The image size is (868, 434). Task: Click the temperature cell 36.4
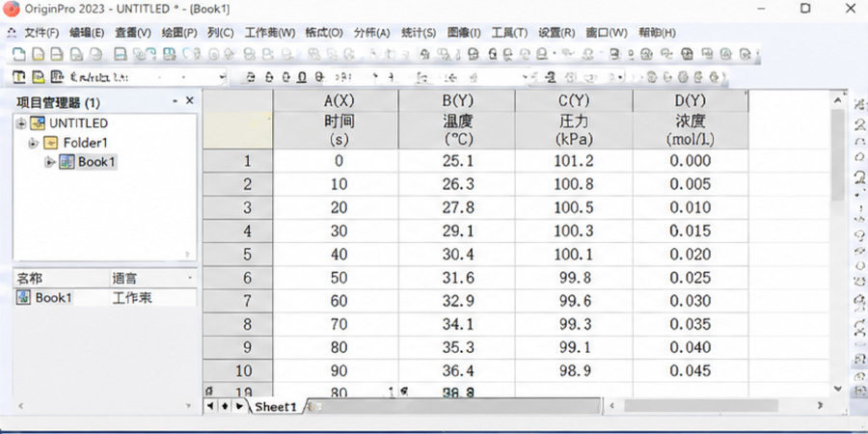pyautogui.click(x=457, y=370)
